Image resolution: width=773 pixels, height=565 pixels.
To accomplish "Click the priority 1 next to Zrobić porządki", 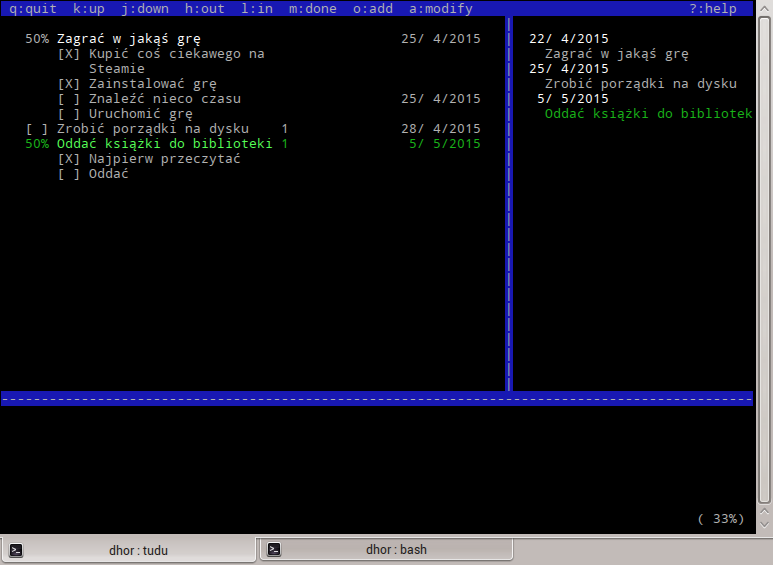I will click(x=284, y=129).
